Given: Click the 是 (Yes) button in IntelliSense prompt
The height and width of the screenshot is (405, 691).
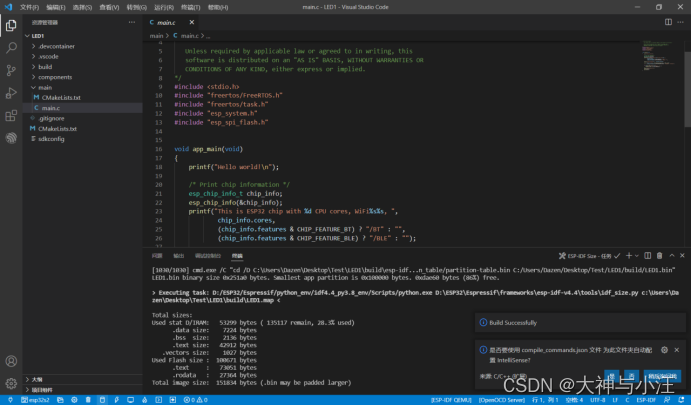Looking at the screenshot, I should (611, 376).
